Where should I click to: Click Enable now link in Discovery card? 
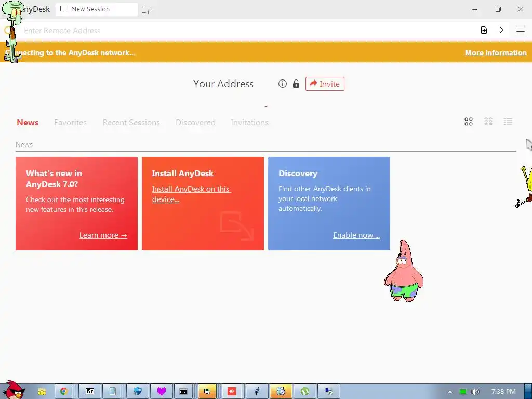(x=356, y=235)
